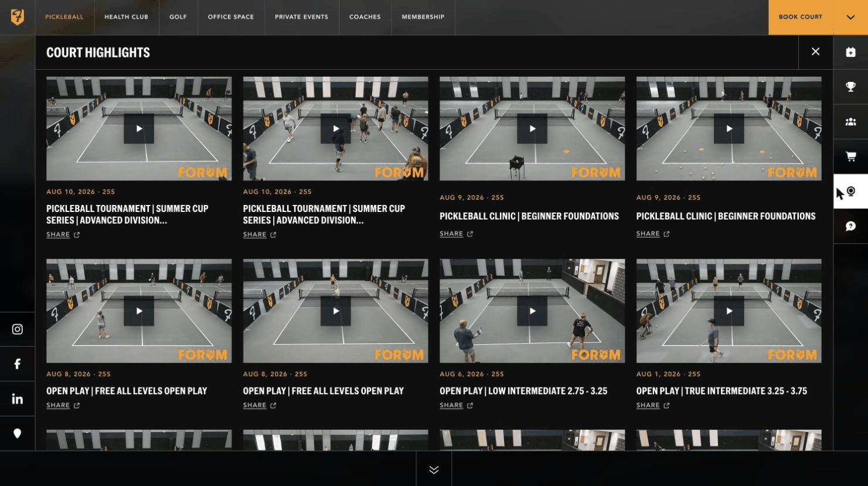
Task: Share first Beginner Foundations clinic highlight
Action: click(x=457, y=234)
